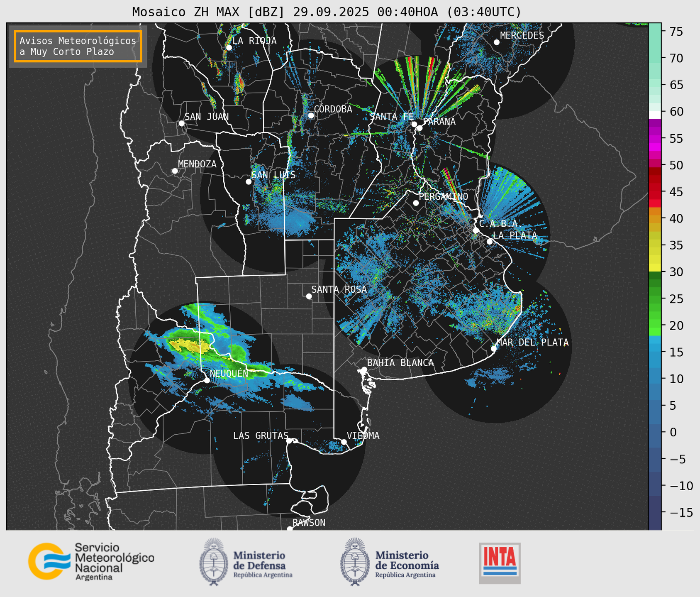The height and width of the screenshot is (597, 700).
Task: Click the white 60 dBZ band on the color scale
Action: pyautogui.click(x=655, y=115)
